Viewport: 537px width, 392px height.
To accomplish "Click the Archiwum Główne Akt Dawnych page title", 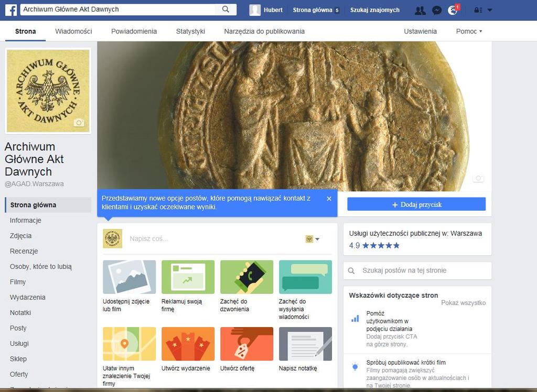I will pyautogui.click(x=34, y=159).
